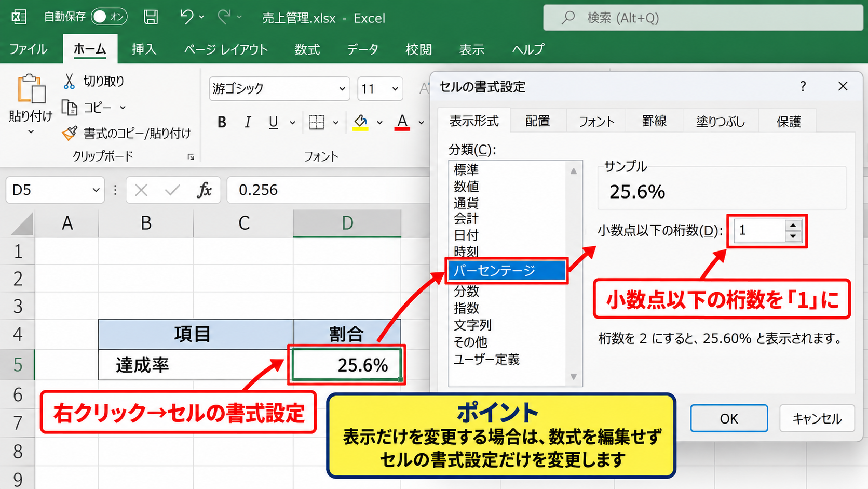
Task: Expand the Copy (コピー) dropdown arrow
Action: 123,108
